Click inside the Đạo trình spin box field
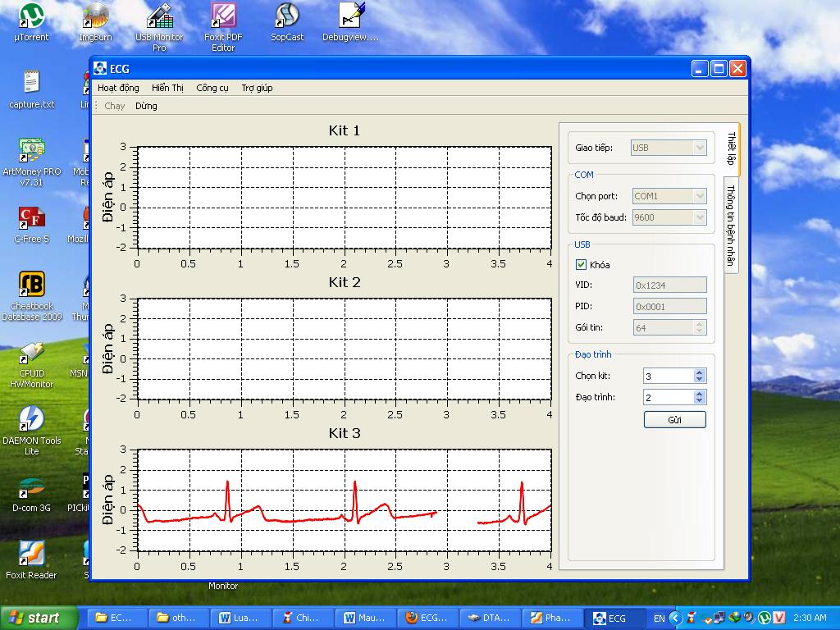Screen dimensions: 840x630 pos(668,397)
